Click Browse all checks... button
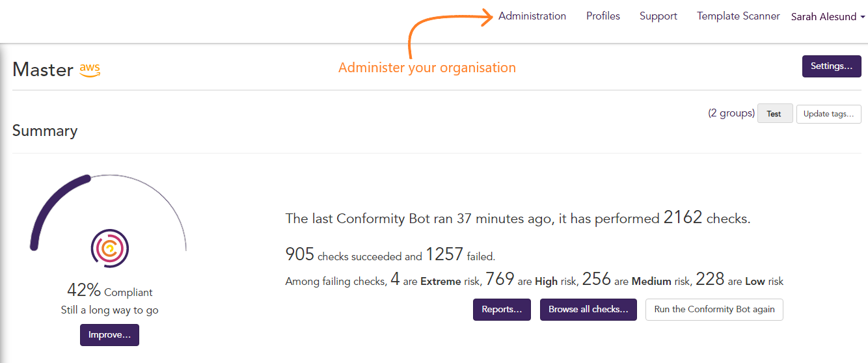Screen dimensions: 868x363 588,310
